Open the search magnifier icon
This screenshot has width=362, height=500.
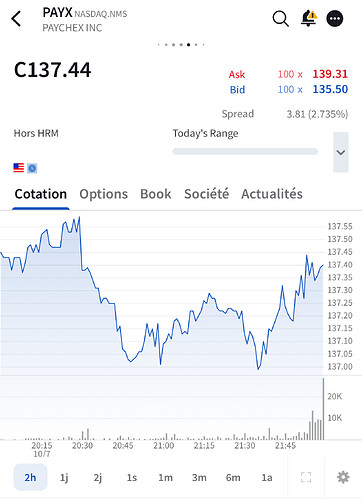[x=281, y=18]
